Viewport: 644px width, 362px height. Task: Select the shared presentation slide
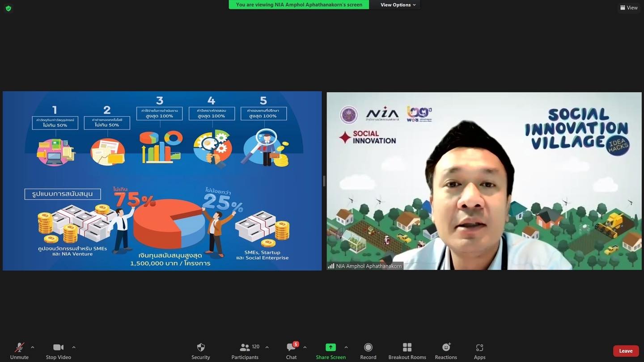(x=162, y=181)
